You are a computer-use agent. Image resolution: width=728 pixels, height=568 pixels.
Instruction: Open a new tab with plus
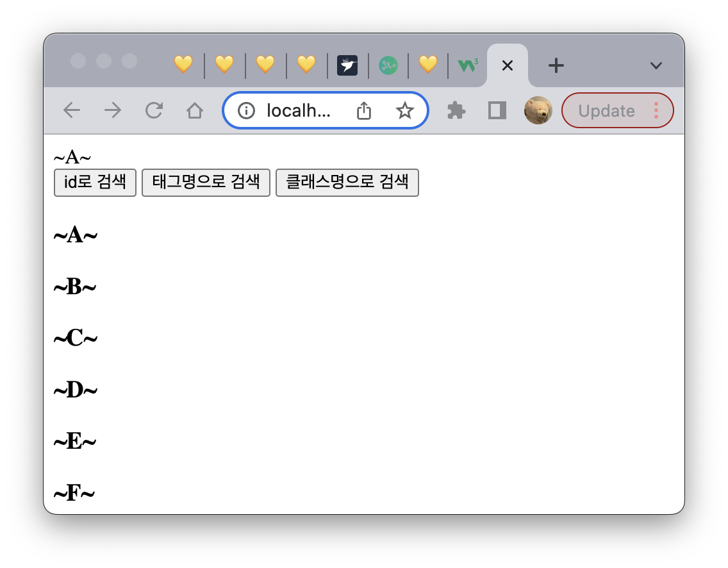click(556, 65)
